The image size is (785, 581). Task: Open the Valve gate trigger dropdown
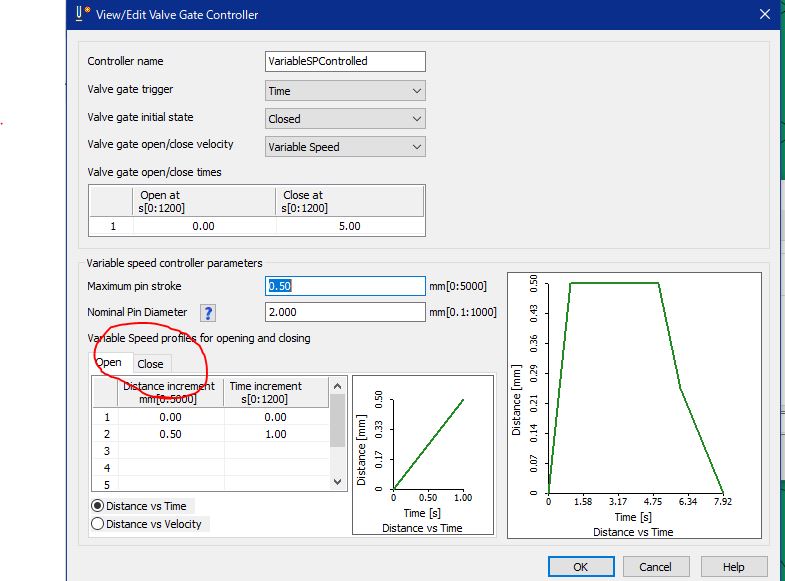click(345, 91)
